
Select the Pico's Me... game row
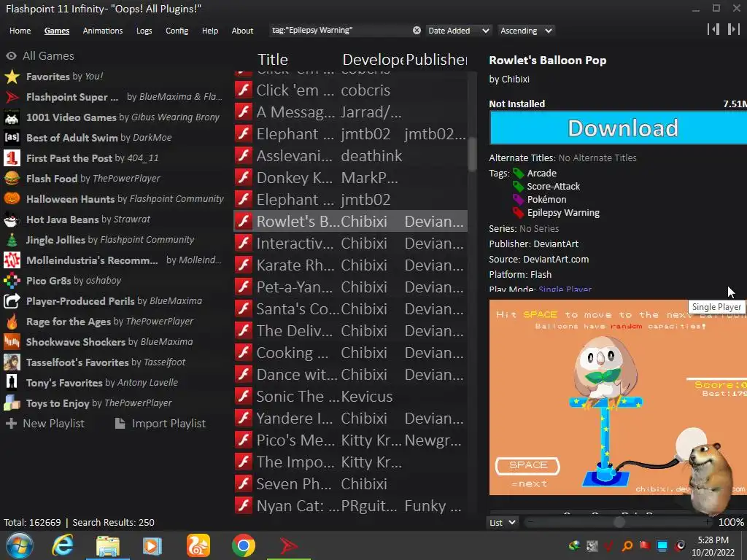pyautogui.click(x=351, y=440)
